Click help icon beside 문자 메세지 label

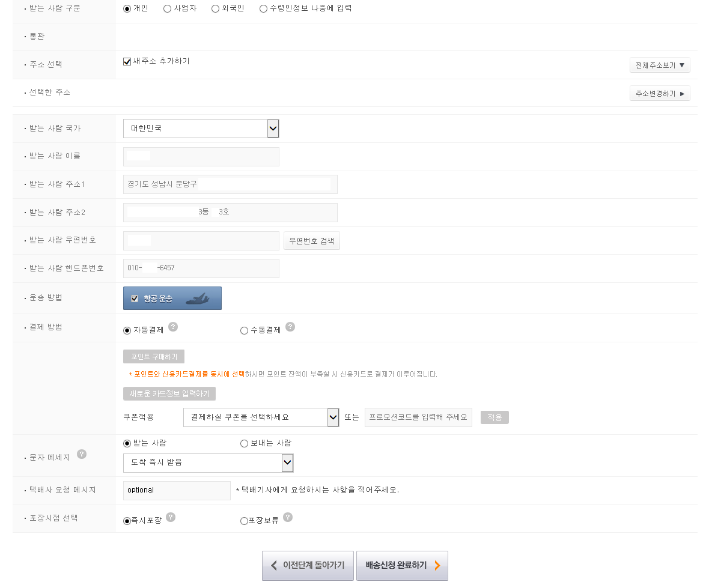(82, 454)
